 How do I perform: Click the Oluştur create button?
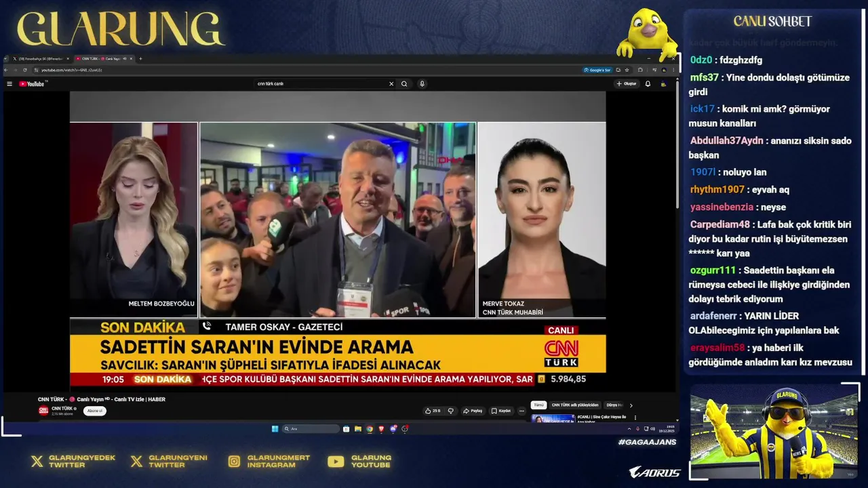627,84
